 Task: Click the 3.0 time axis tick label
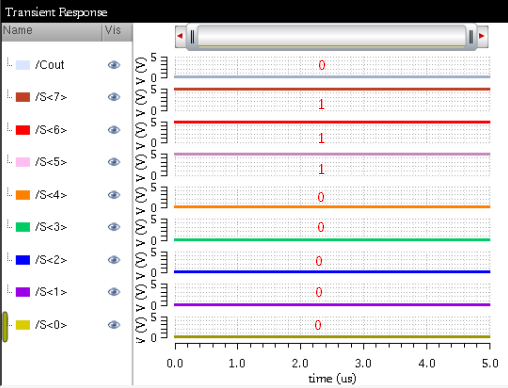point(363,363)
